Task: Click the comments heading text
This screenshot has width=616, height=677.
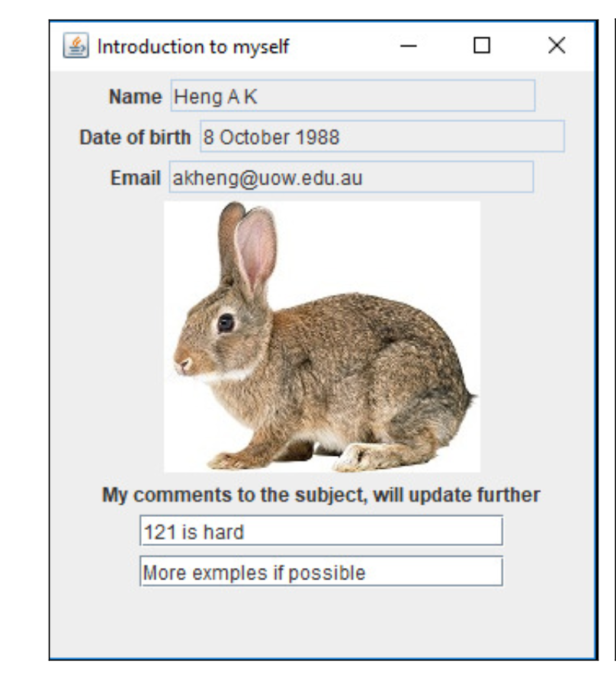Action: [x=308, y=496]
